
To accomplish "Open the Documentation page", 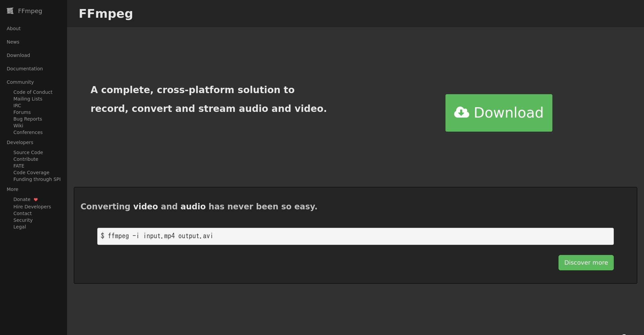I will [x=25, y=69].
